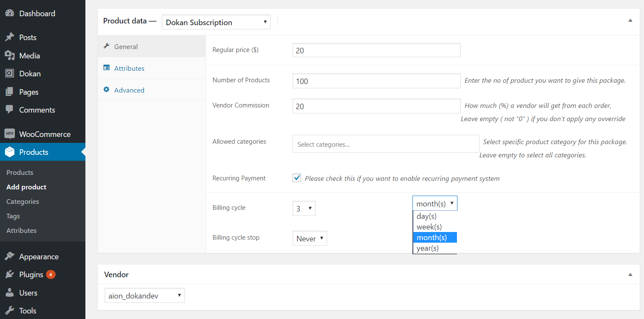This screenshot has width=644, height=319.
Task: Choose week(s) from billing period list
Action: 435,227
